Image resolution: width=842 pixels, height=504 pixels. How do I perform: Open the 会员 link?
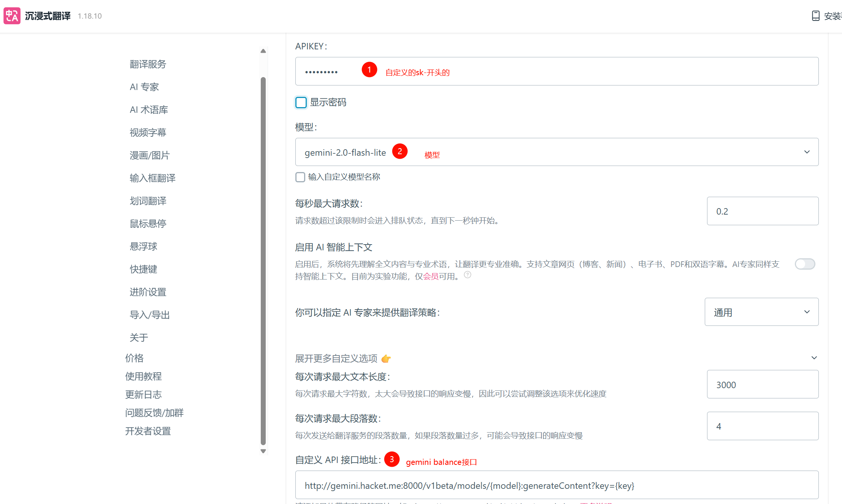tap(431, 276)
